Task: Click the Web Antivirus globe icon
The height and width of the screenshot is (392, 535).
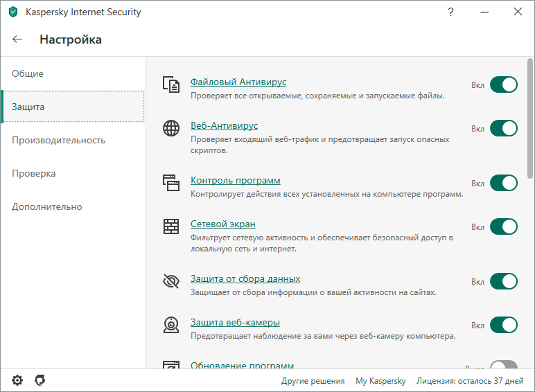Action: pyautogui.click(x=171, y=128)
